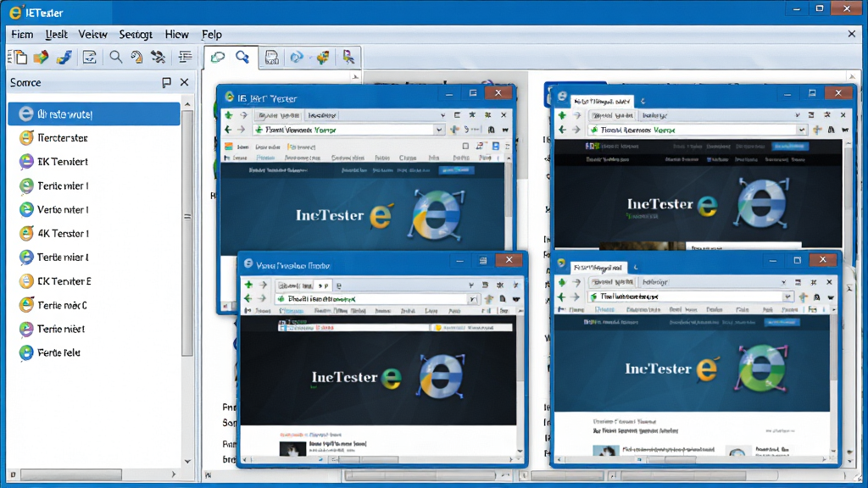Click the new page icon in main toolbar
Viewport: 868px width, 488px height.
tap(20, 57)
